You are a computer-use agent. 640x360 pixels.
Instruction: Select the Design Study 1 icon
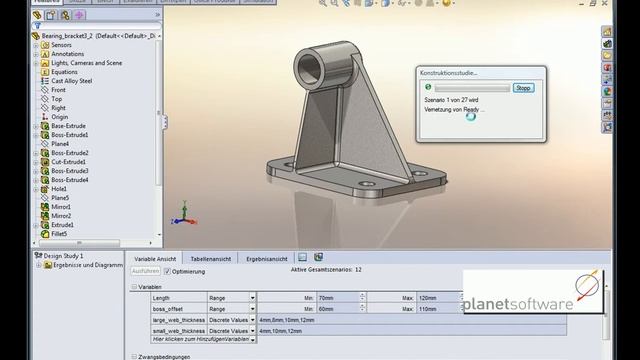[x=38, y=256]
